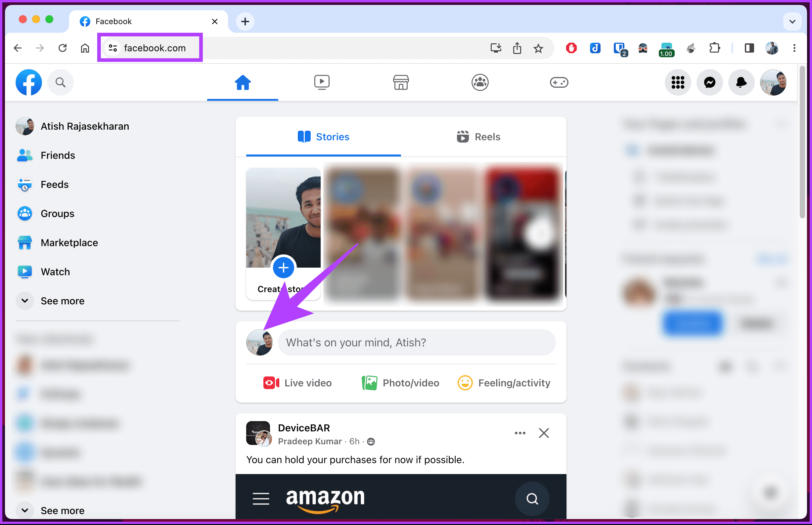Click the Amazon hamburger menu in post image
The width and height of the screenshot is (812, 525).
tap(261, 499)
